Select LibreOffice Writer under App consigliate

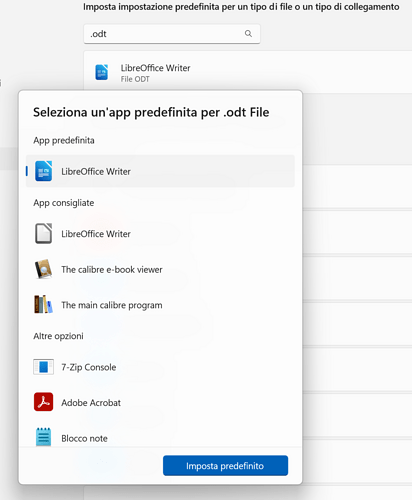[x=160, y=234]
